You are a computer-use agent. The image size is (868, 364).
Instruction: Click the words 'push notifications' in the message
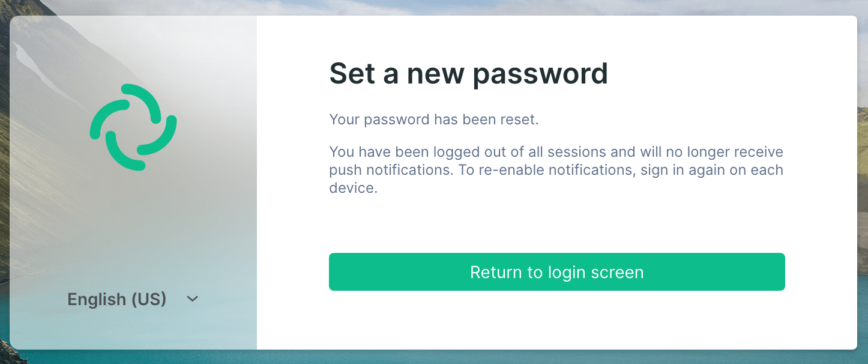[390, 170]
